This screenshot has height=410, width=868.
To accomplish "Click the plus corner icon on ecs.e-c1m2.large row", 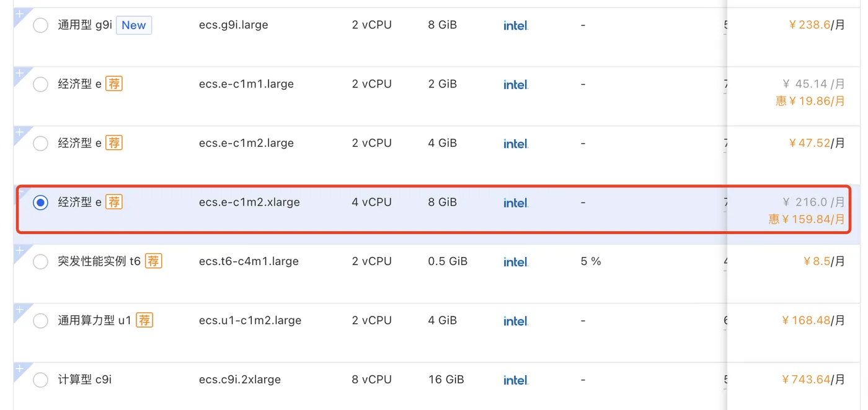I will click(x=20, y=133).
